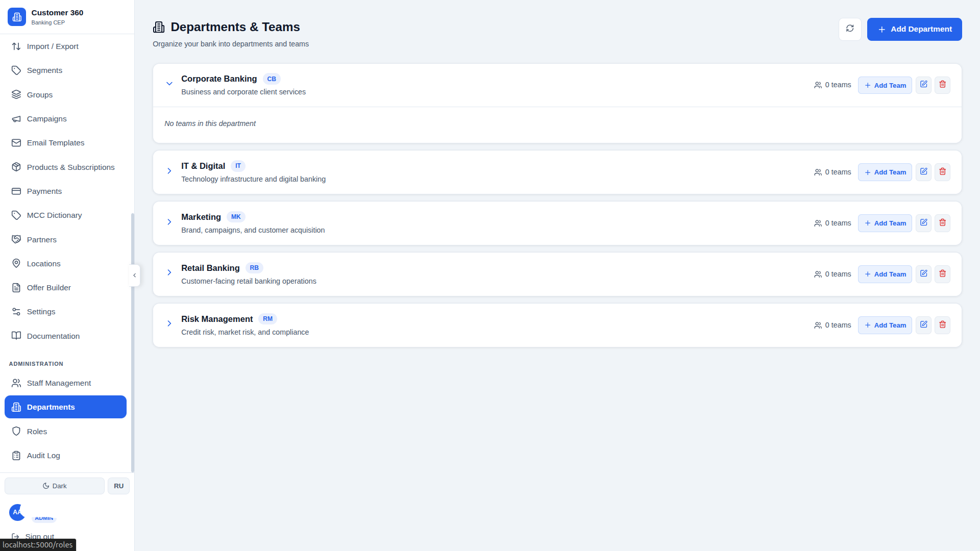Switch to Dark theme
980x551 pixels.
click(x=55, y=486)
